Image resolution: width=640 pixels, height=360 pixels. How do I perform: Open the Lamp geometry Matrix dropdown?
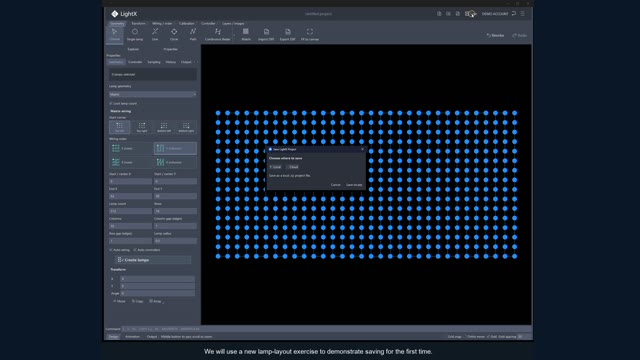153,94
